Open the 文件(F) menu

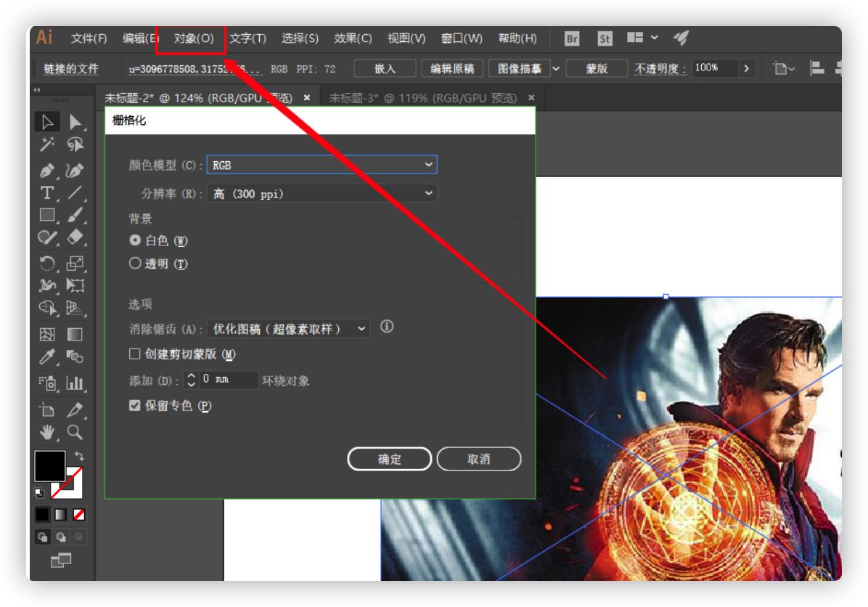(x=89, y=38)
